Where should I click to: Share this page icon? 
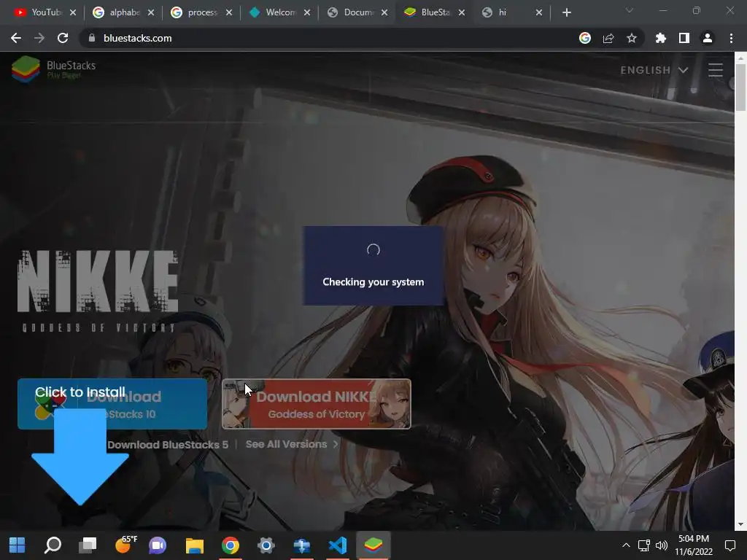(608, 38)
